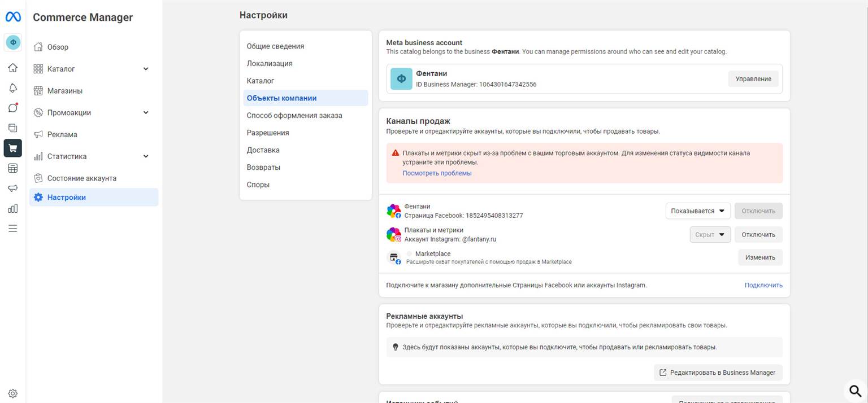Click Посмотреть проблемы link
Viewport: 868px width, 403px height.
(x=437, y=173)
